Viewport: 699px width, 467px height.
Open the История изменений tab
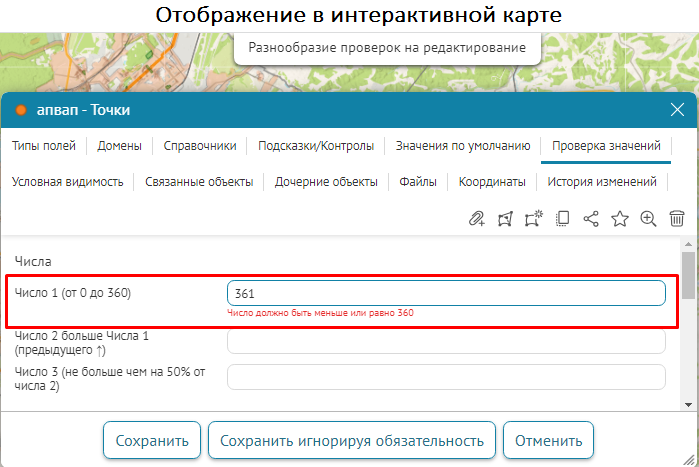coord(602,182)
